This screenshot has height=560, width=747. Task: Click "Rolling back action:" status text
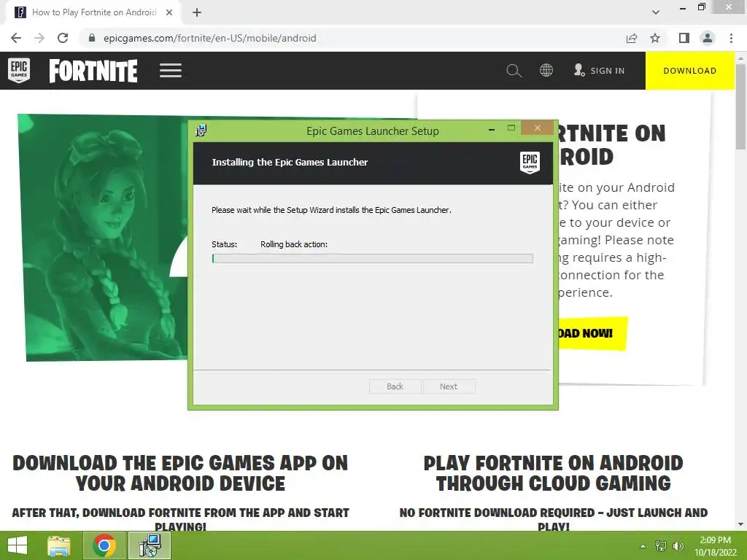[294, 244]
